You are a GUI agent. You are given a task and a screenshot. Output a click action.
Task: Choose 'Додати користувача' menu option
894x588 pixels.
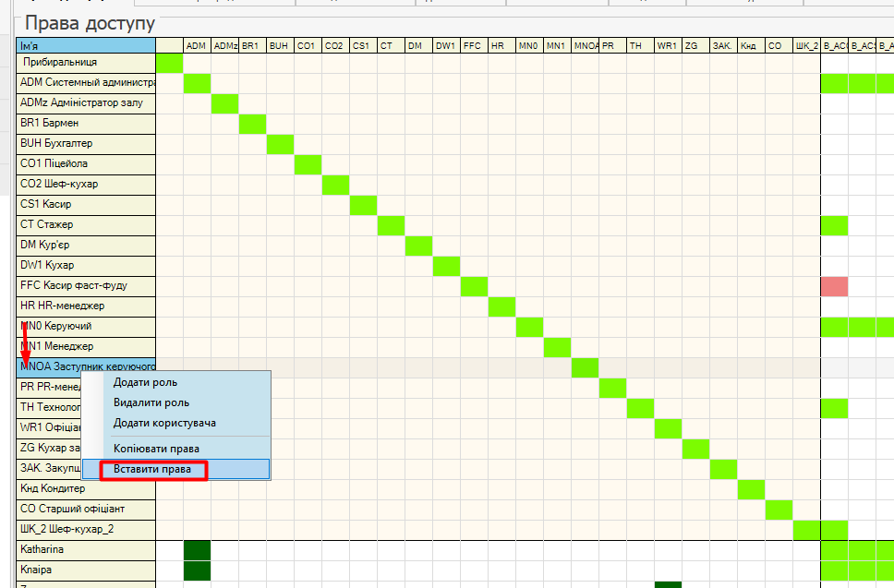164,423
